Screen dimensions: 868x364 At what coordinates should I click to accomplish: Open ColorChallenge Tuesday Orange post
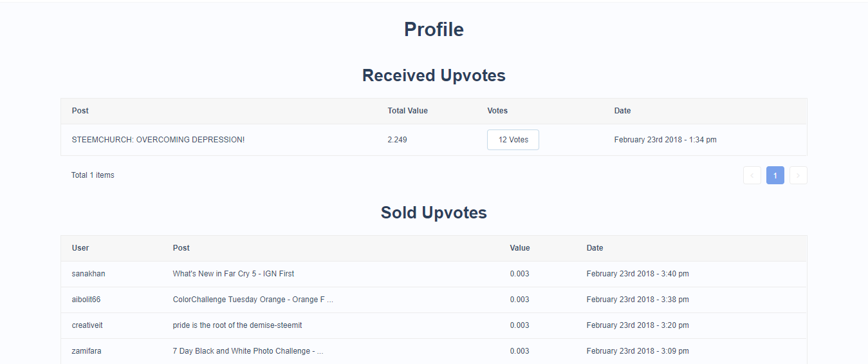(x=253, y=300)
